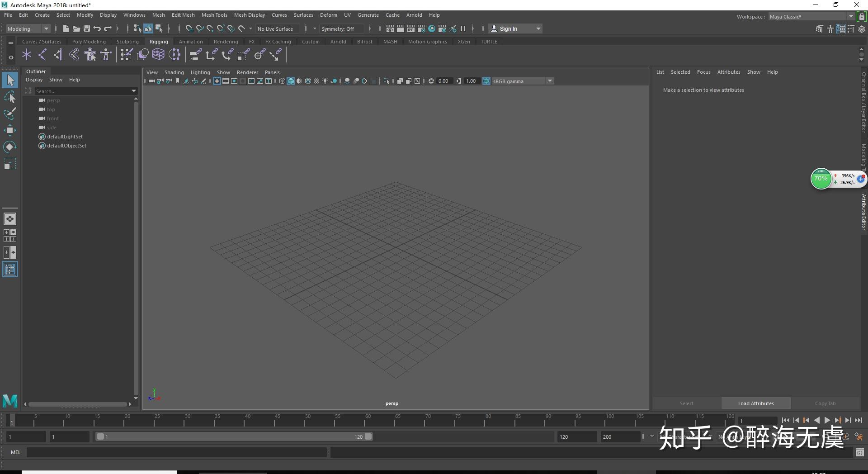Screen dimensions: 868x474
Task: Open the Mesh Tools menu
Action: pyautogui.click(x=214, y=15)
